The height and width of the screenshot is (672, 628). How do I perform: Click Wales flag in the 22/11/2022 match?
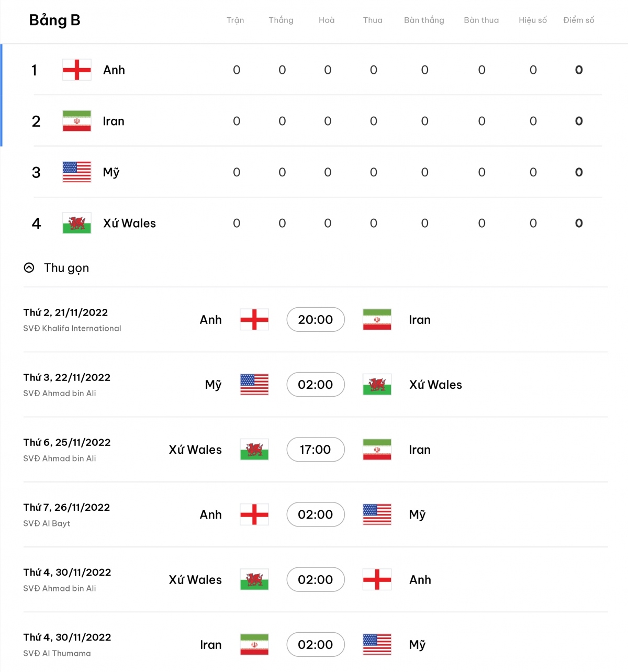point(377,385)
